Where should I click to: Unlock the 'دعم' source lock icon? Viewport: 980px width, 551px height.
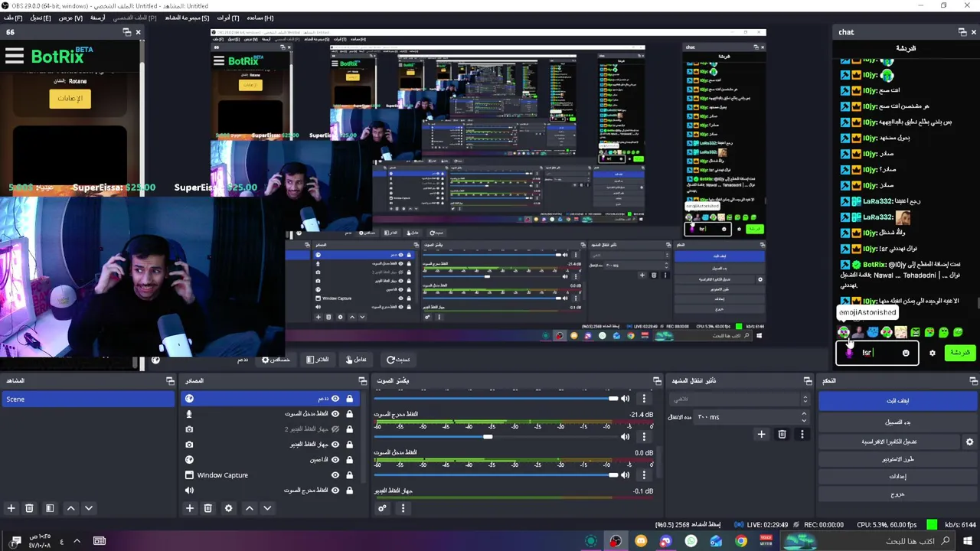point(349,399)
